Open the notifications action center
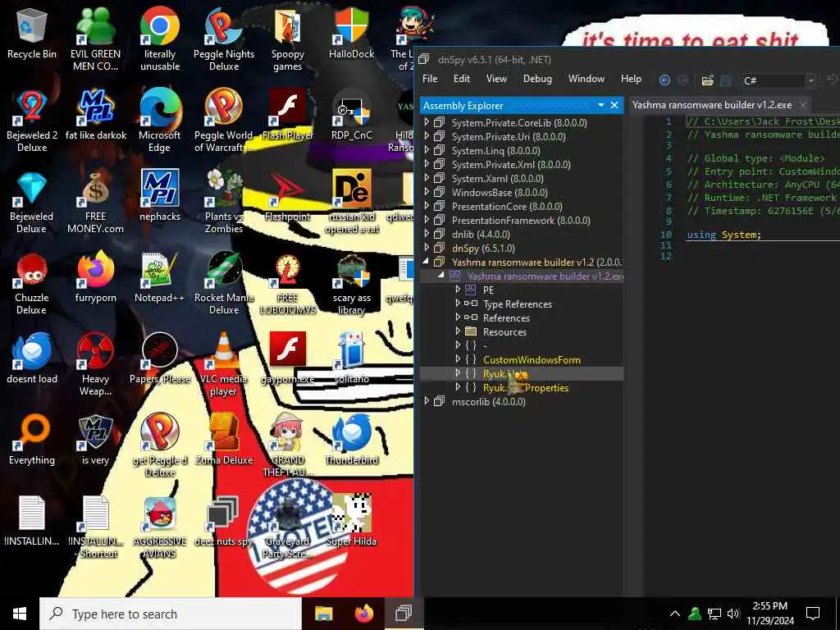 click(813, 614)
